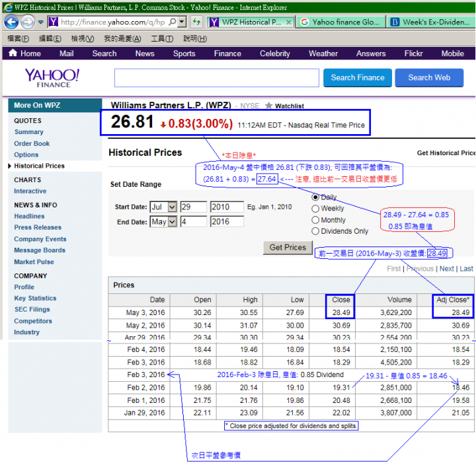Open the Key Statistics link
Screen dimensions: 476x465
point(35,298)
